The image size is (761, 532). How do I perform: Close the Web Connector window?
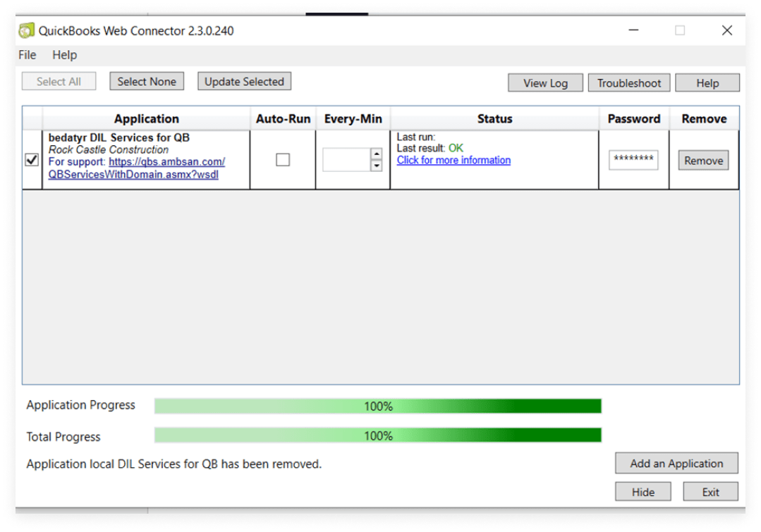[726, 30]
